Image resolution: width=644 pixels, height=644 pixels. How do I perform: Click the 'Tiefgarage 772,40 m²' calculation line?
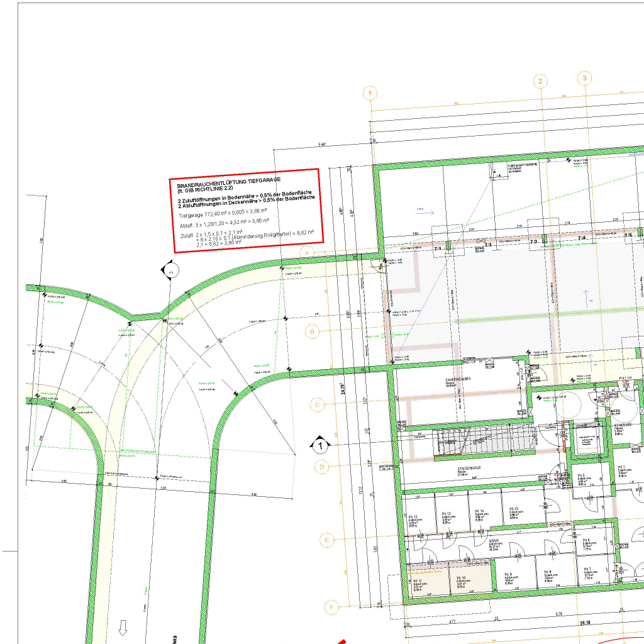point(223,213)
